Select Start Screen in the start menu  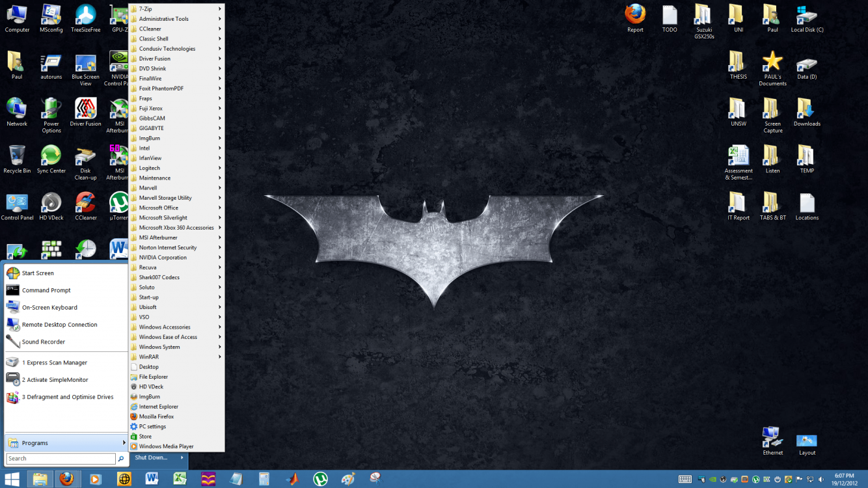coord(66,273)
